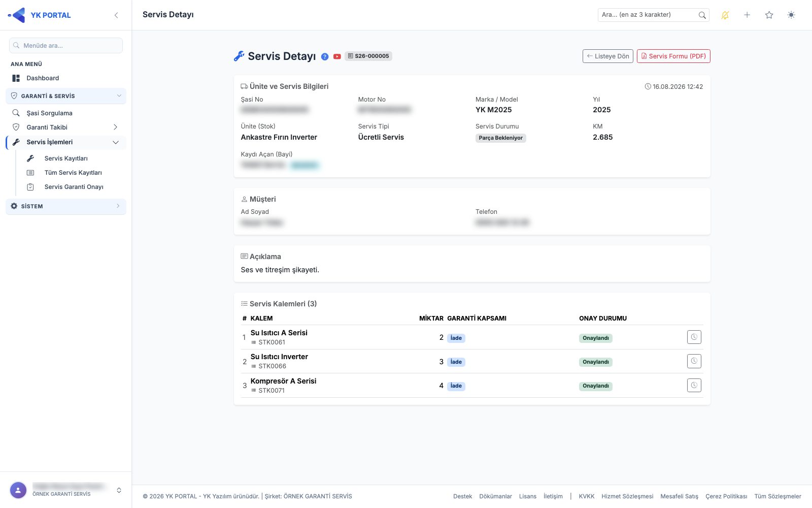This screenshot has width=812, height=508.
Task: Open the muted notifications bell icon
Action: click(x=725, y=15)
